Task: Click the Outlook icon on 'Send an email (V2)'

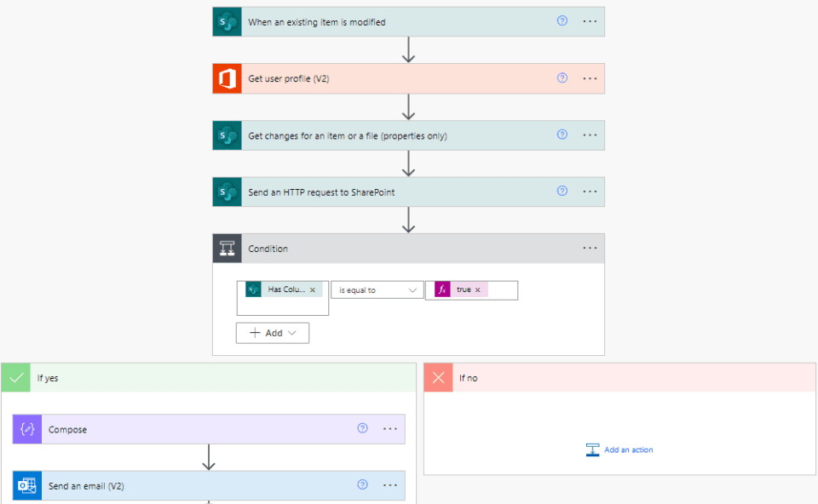Action: click(27, 486)
